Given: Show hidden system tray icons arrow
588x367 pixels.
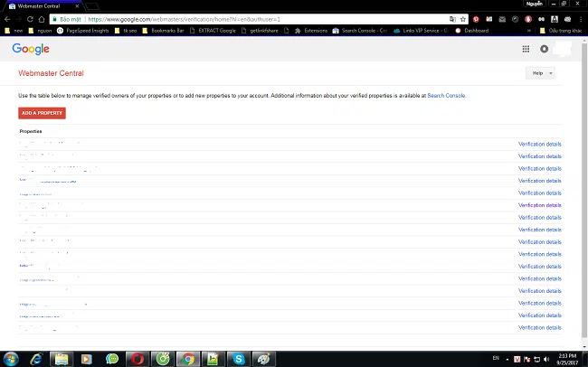Looking at the screenshot, I should pyautogui.click(x=507, y=359).
